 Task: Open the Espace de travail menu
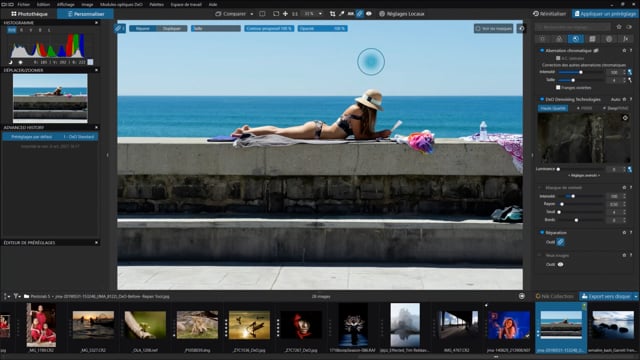pos(186,4)
